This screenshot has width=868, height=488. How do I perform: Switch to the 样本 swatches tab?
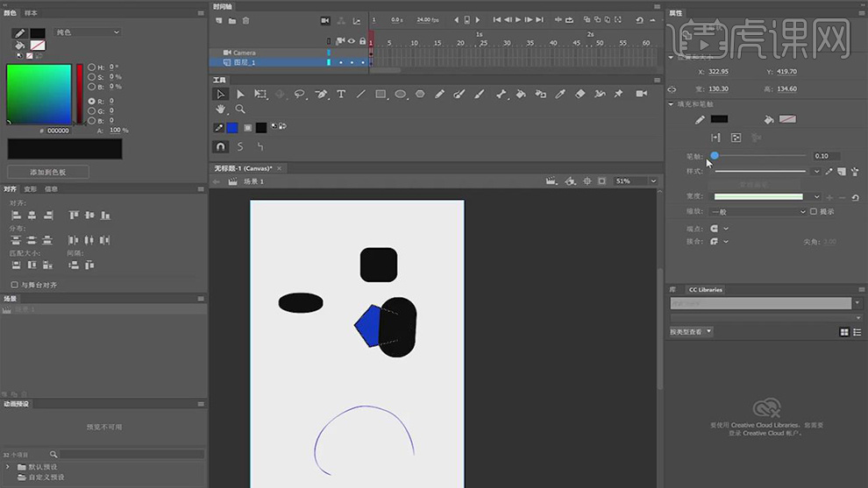coord(31,13)
